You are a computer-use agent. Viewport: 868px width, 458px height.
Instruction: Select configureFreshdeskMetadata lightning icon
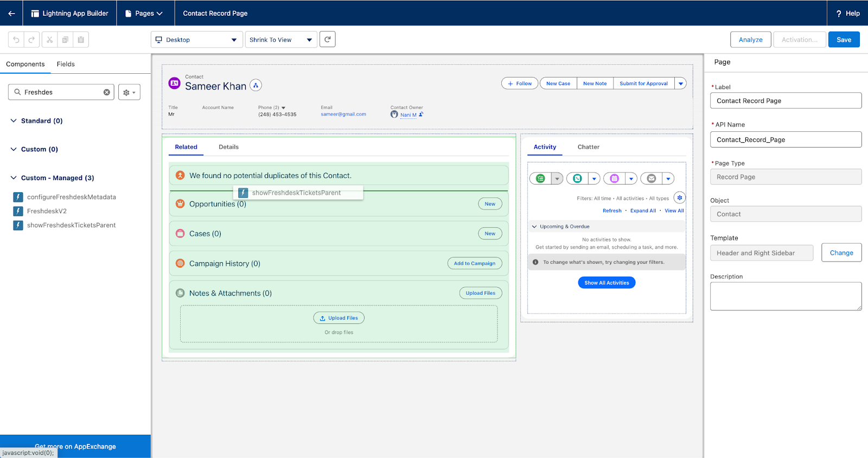[18, 197]
